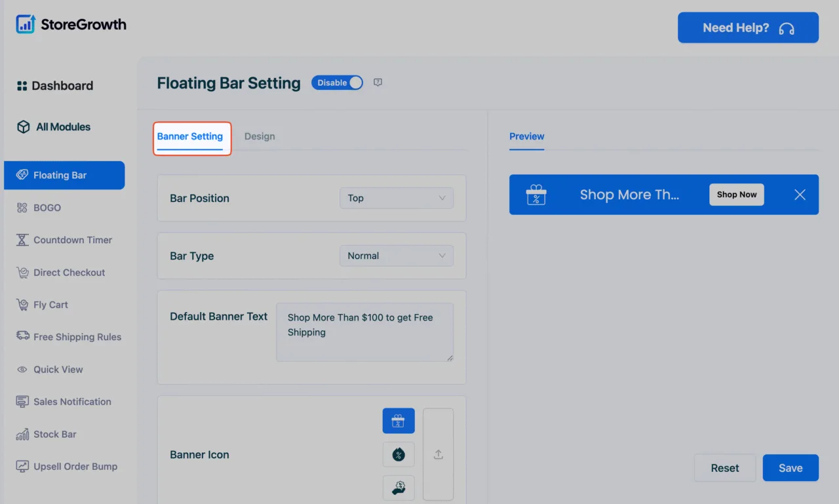Screen dimensions: 839x504
Task: Open the Upsell Order Bump module
Action: click(67, 467)
